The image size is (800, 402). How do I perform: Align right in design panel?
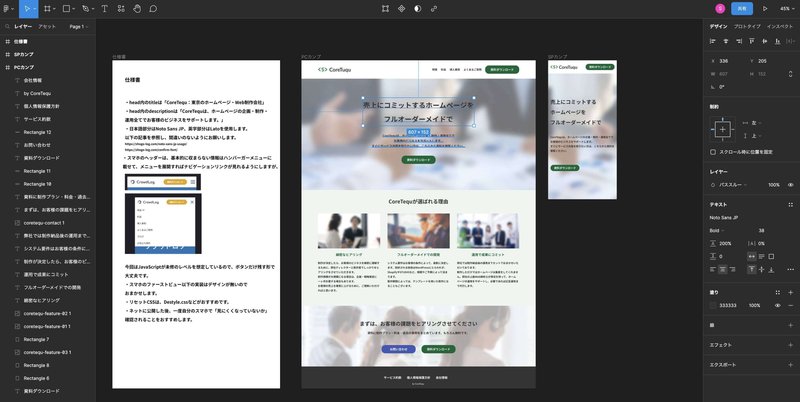click(x=739, y=41)
